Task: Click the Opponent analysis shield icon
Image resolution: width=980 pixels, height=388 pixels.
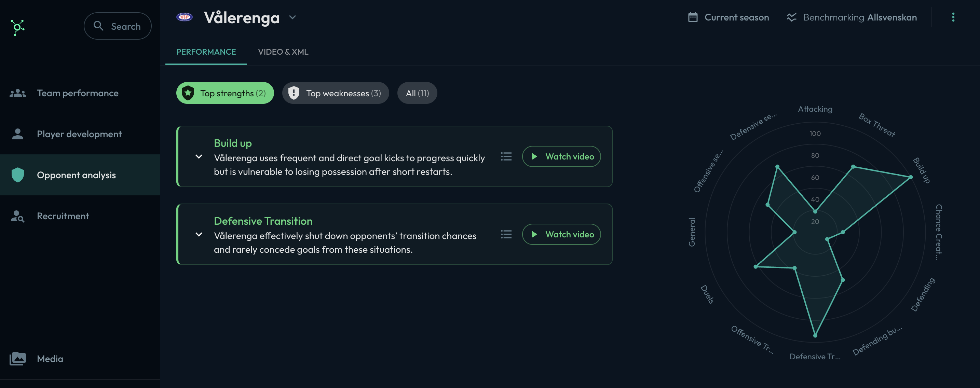Action: 17,175
